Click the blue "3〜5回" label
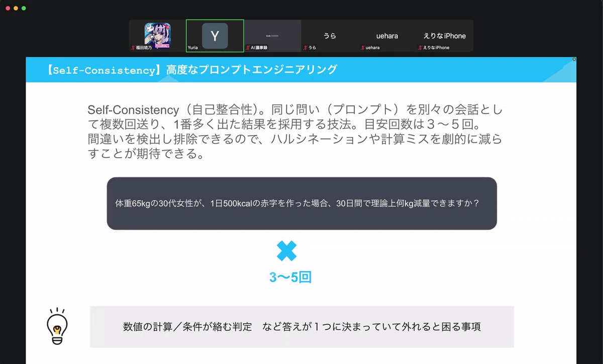This screenshot has width=603, height=364. tap(290, 277)
